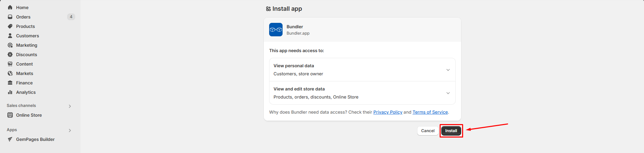
Task: Expand the Apps section chevron
Action: pos(70,130)
